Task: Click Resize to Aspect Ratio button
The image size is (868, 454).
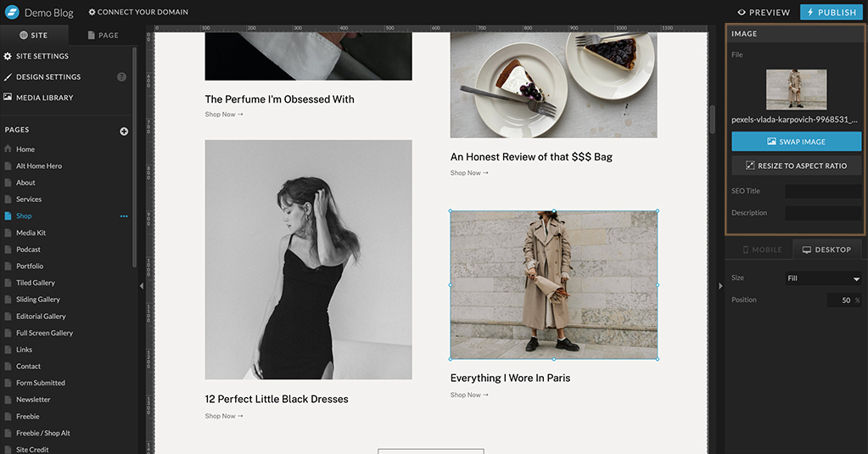Action: 796,165
